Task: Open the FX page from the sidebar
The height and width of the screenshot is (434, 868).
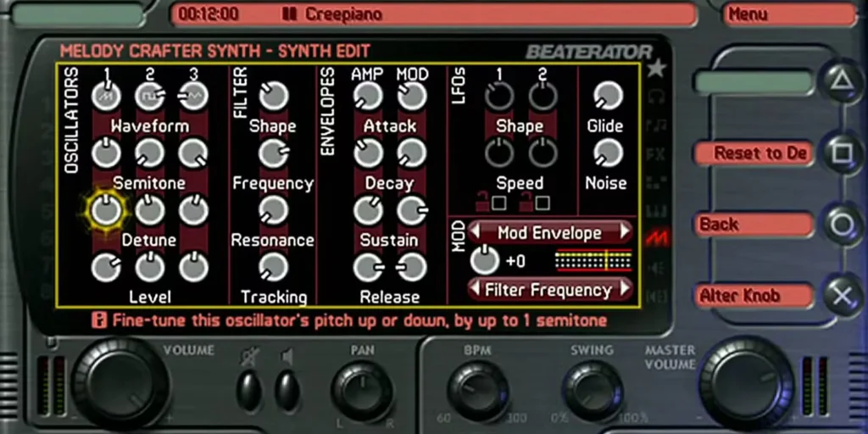Action: point(655,154)
